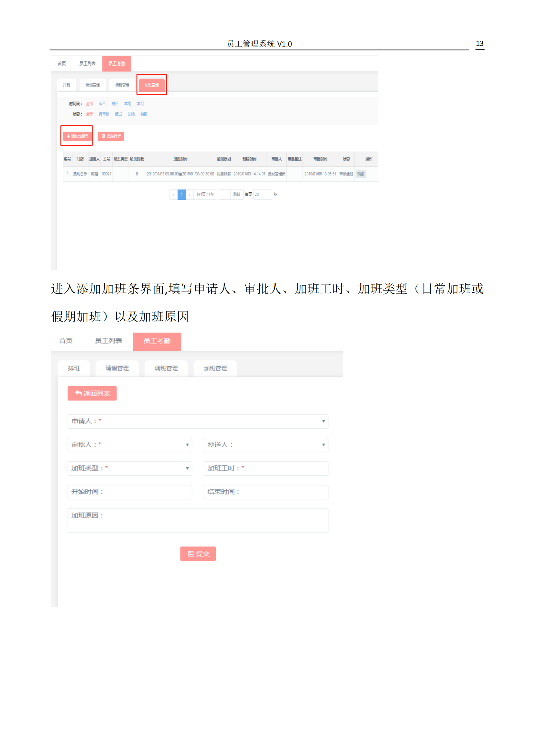
Task: Submit the overtime form with 提交
Action: point(198,554)
